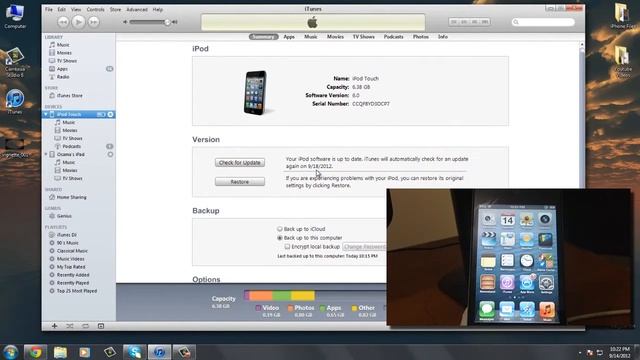This screenshot has width=640, height=360.
Task: Open Skype from taskbar
Action: coord(134,352)
